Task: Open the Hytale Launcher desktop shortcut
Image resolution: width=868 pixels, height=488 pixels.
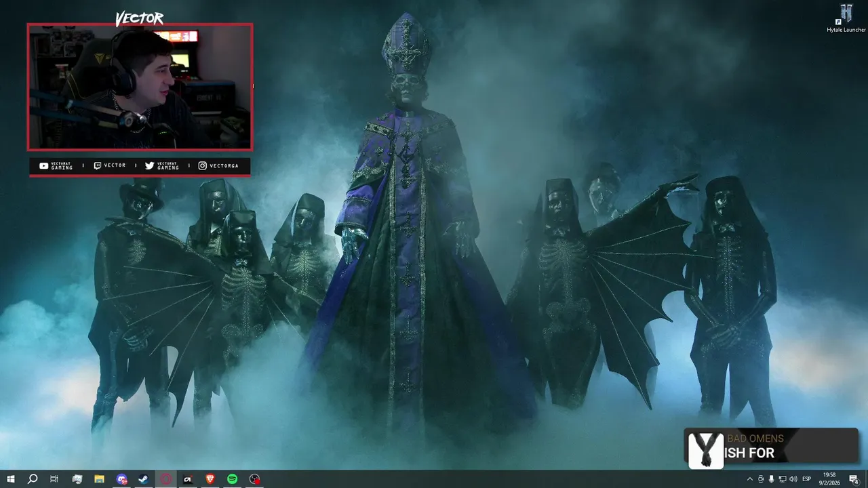Action: pos(846,18)
